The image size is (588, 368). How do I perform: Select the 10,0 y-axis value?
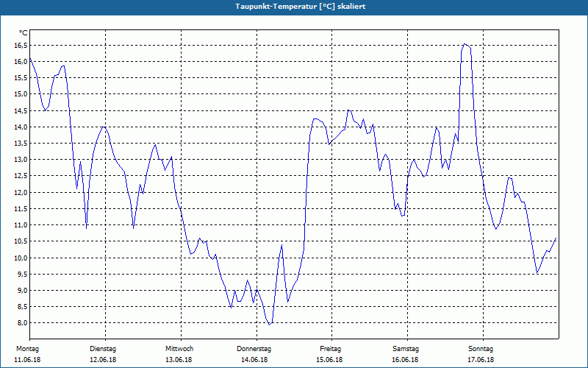tap(21, 258)
